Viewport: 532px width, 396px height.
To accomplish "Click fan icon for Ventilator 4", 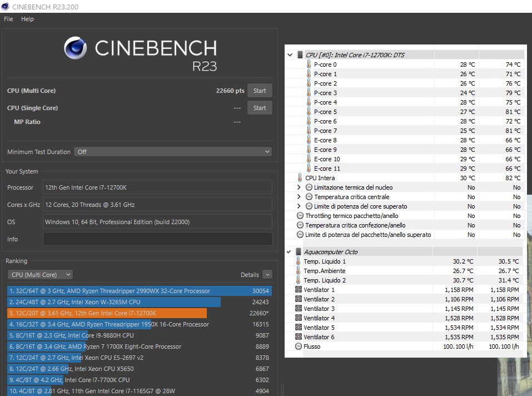I will tap(298, 318).
